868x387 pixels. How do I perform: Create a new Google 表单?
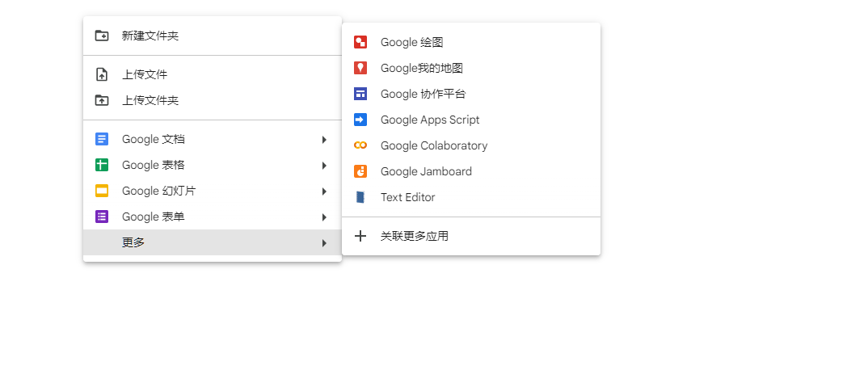point(213,217)
